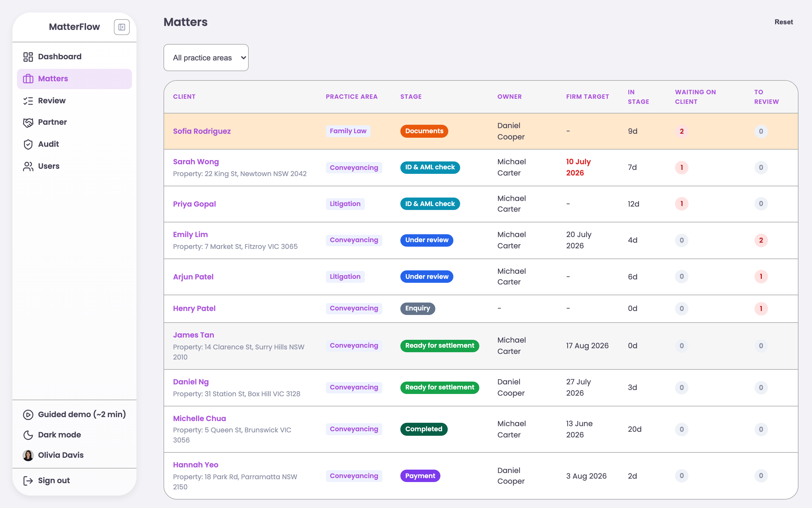Click the WAITING ON CLIENT column header
The image size is (812, 508).
pyautogui.click(x=695, y=97)
